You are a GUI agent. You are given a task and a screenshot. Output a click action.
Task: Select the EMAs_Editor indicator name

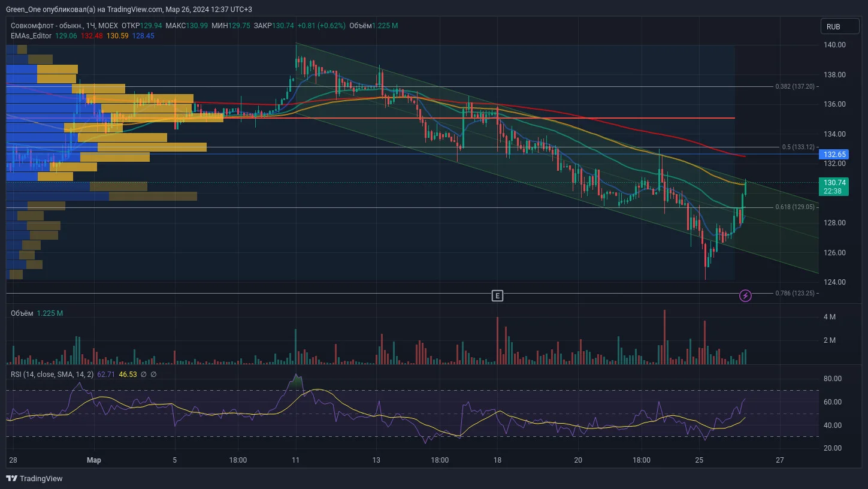31,36
